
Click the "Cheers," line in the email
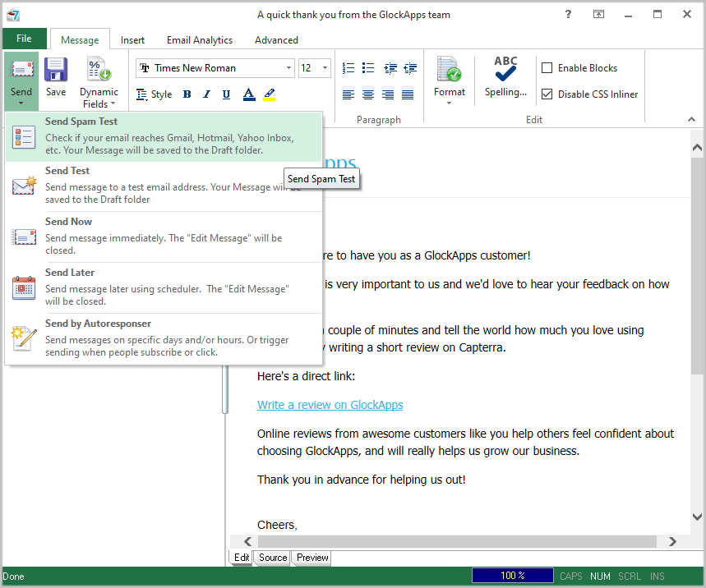click(277, 525)
